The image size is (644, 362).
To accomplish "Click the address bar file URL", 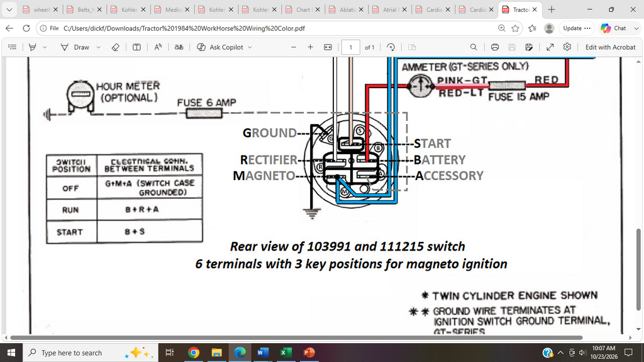I will coord(184,28).
